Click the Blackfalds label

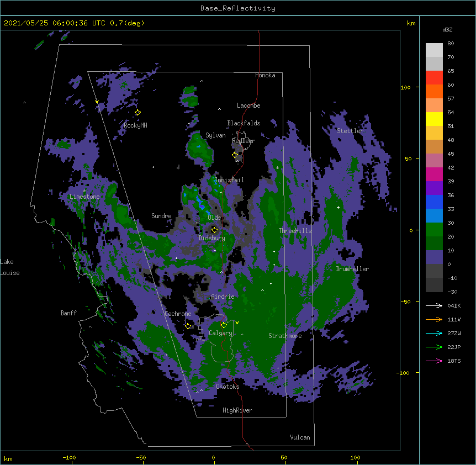pyautogui.click(x=244, y=123)
